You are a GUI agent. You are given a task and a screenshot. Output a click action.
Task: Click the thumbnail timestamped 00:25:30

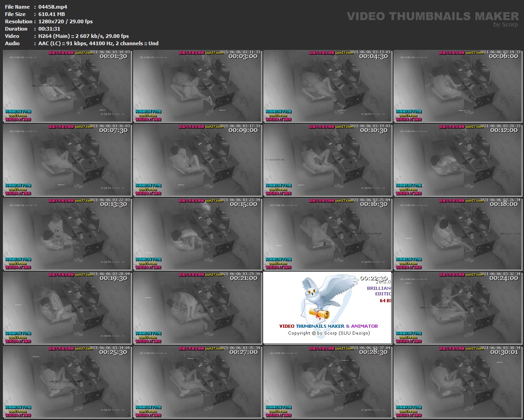pos(67,382)
